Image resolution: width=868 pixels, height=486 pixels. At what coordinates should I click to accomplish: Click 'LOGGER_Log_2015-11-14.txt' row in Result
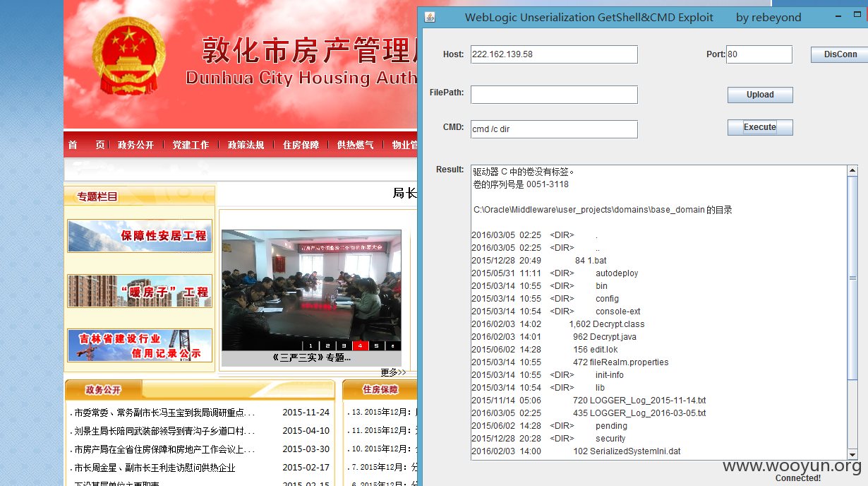tap(589, 401)
